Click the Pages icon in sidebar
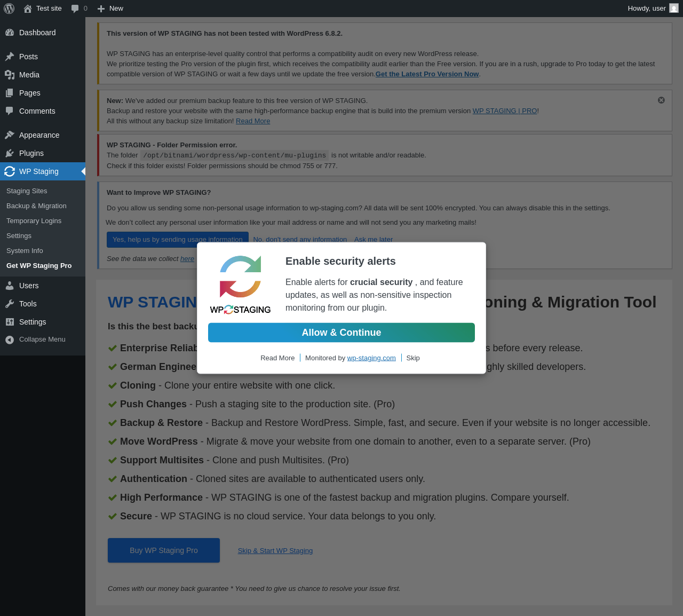 coord(10,93)
